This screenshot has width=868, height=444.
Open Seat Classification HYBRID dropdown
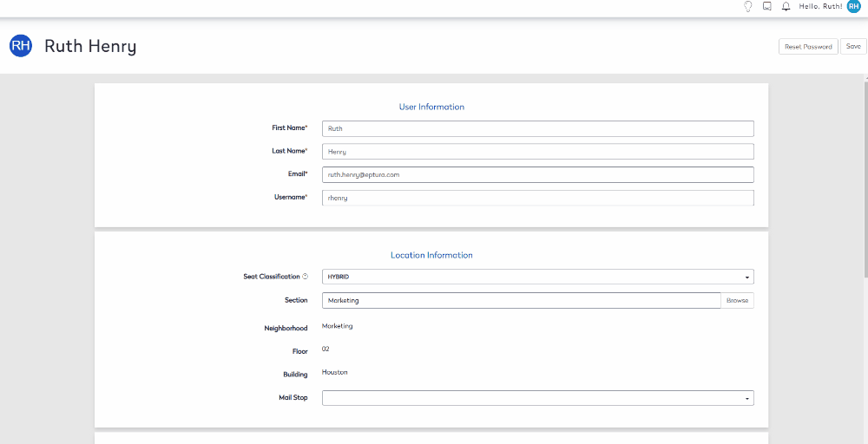pyautogui.click(x=537, y=277)
